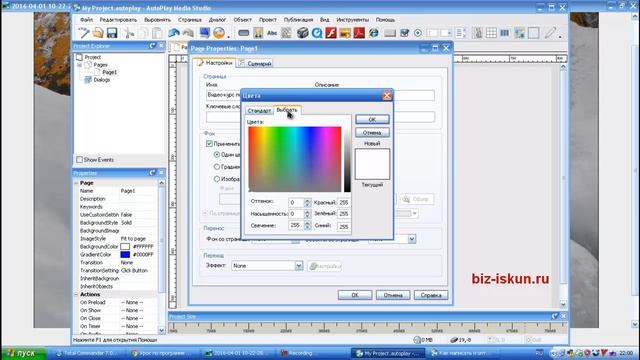Collapse the Page property category
The height and width of the screenshot is (360, 640).
pos(76,183)
